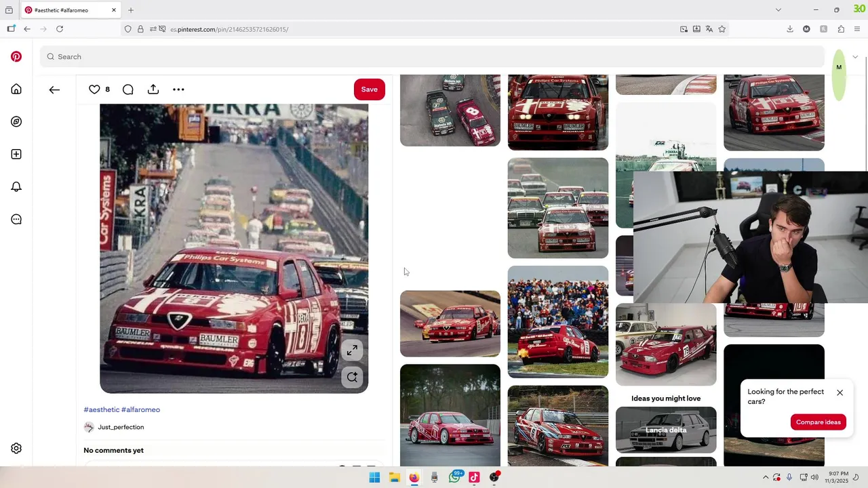868x488 pixels.
Task: Open TikTok app from taskbar
Action: (x=474, y=478)
